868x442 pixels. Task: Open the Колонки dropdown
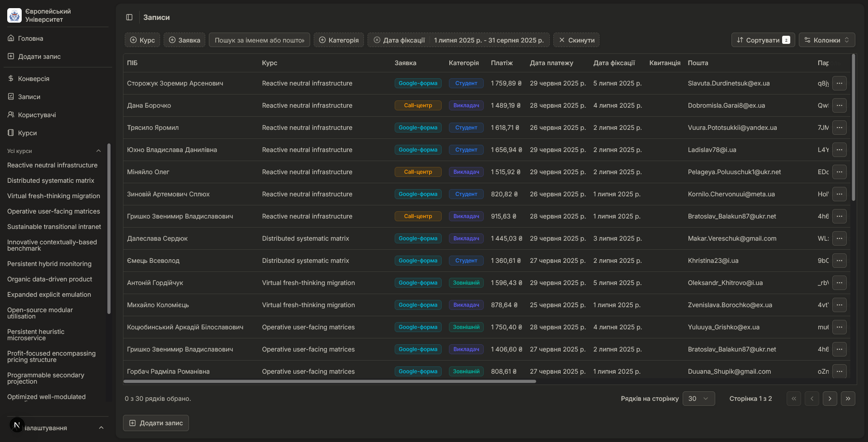[826, 40]
